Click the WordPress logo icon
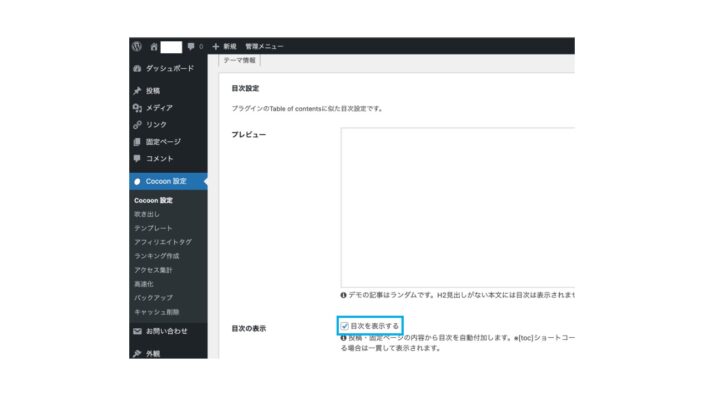 pos(137,46)
